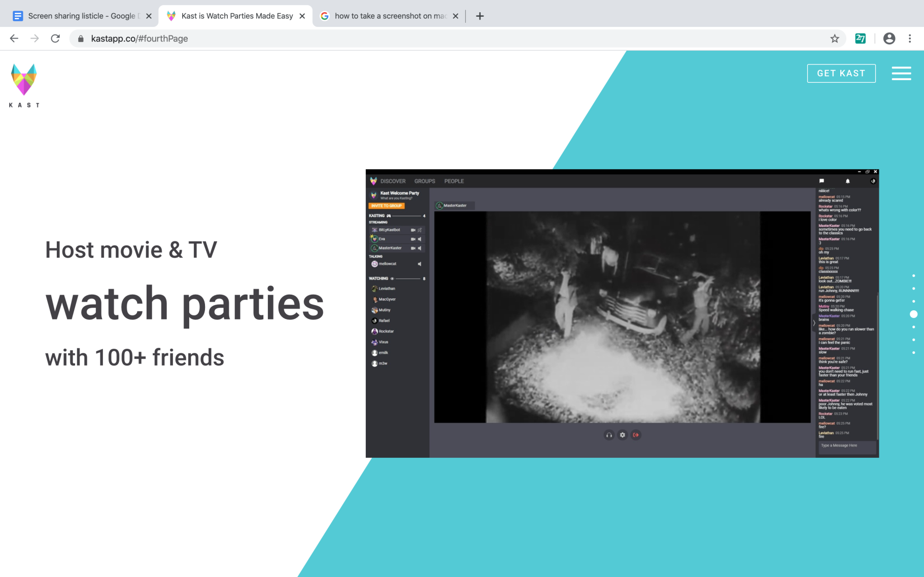Click the camera icon next to Eva
Screen dimensions: 924x577
click(x=413, y=239)
